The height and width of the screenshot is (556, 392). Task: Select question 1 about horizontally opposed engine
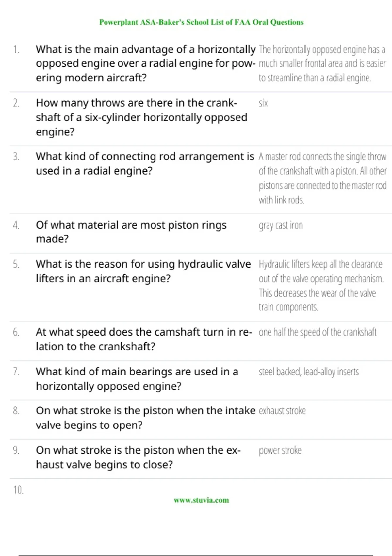tap(146, 63)
